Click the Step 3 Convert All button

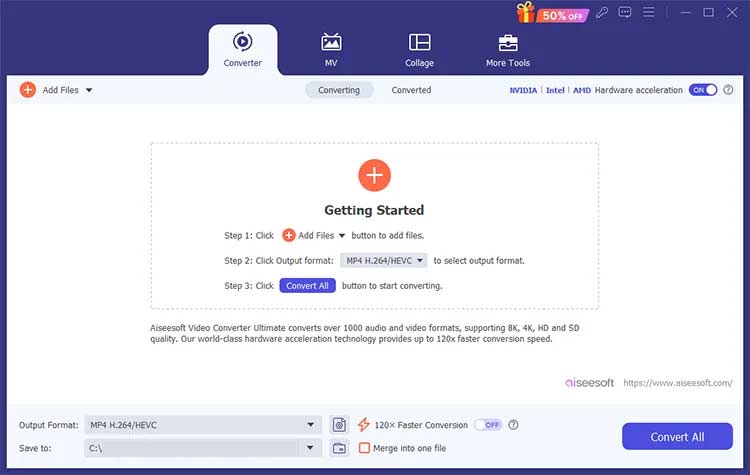pos(308,286)
